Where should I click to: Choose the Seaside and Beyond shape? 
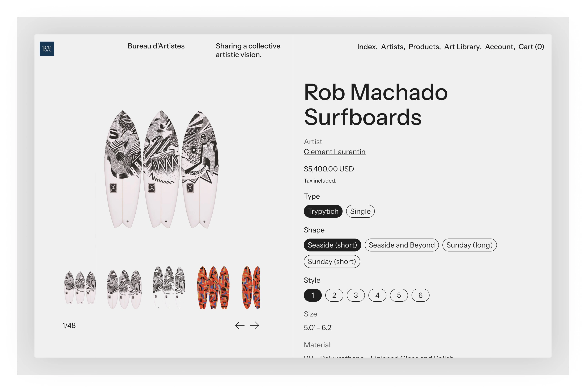(401, 245)
